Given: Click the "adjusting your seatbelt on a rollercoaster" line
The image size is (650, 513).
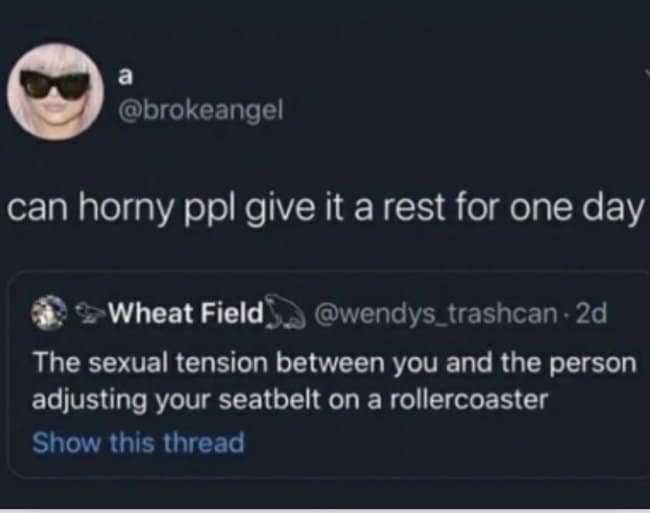Looking at the screenshot, I should click(290, 400).
